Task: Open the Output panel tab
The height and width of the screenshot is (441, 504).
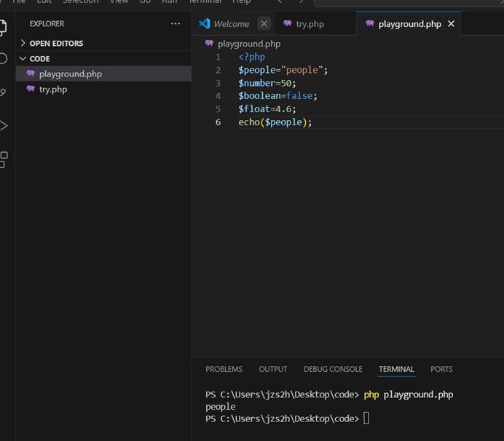Action: coord(273,369)
